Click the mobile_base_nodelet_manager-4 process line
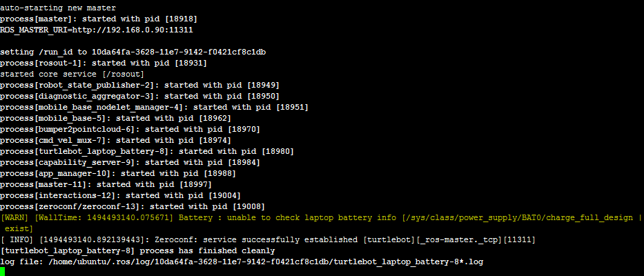 pyautogui.click(x=155, y=108)
